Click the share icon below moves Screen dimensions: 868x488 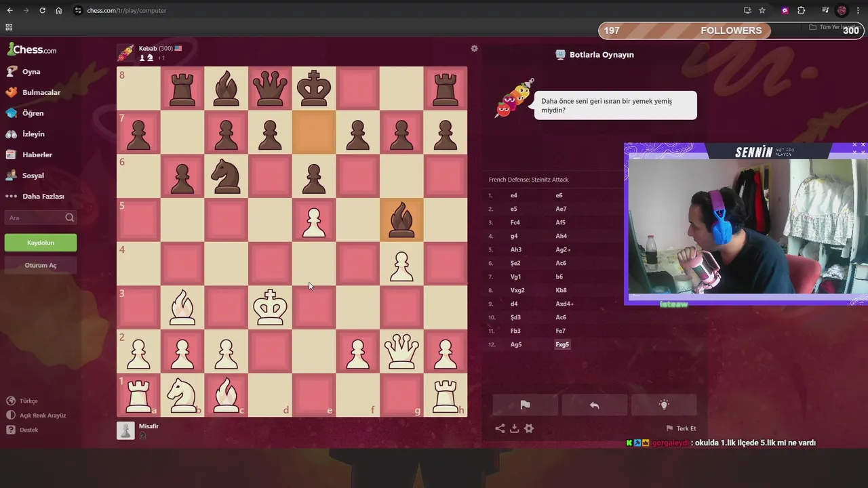[500, 428]
